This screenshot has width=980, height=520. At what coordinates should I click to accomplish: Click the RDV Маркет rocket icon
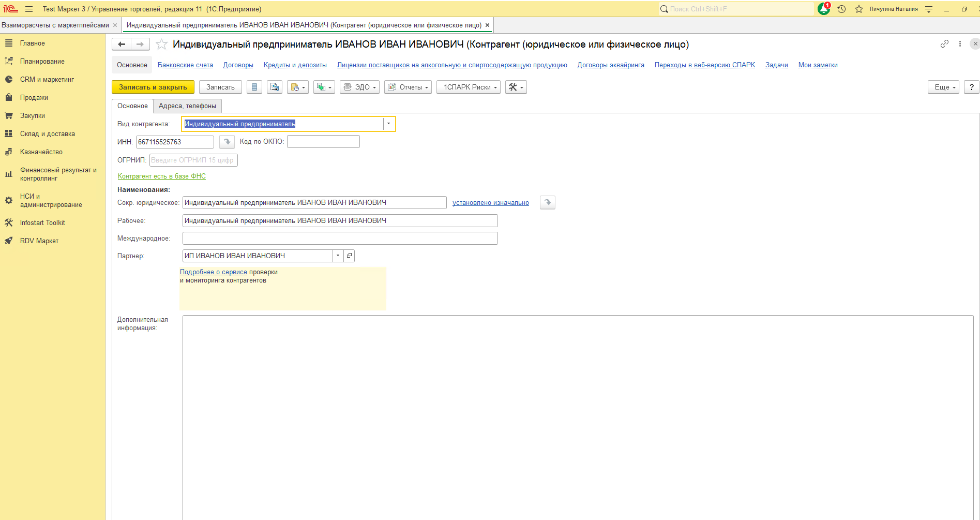click(x=9, y=241)
